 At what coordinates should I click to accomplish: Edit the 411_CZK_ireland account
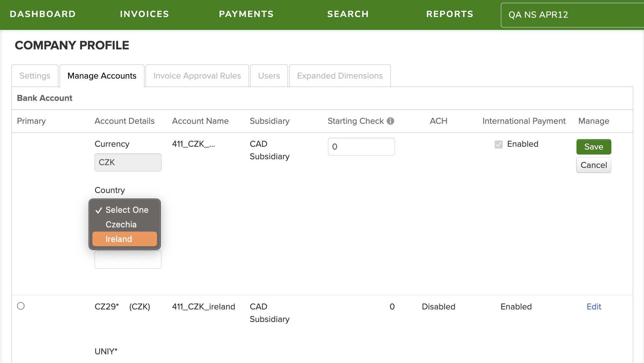594,307
